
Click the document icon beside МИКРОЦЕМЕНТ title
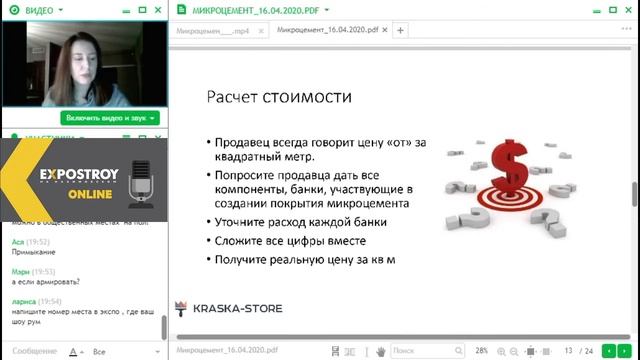point(182,9)
